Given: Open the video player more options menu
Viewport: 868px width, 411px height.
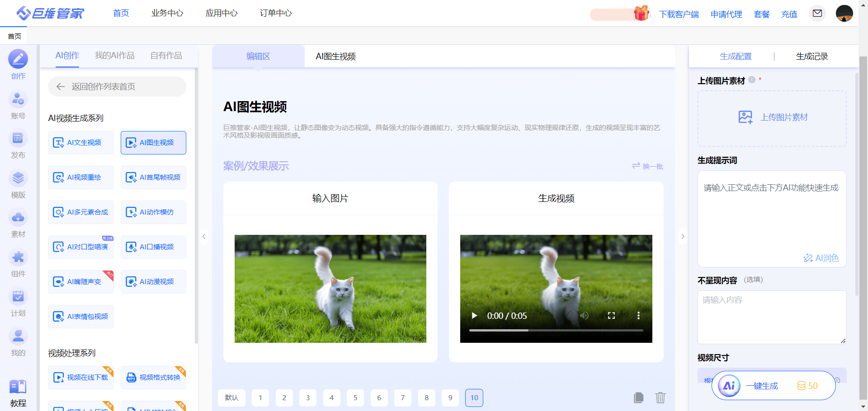Looking at the screenshot, I should tap(638, 316).
